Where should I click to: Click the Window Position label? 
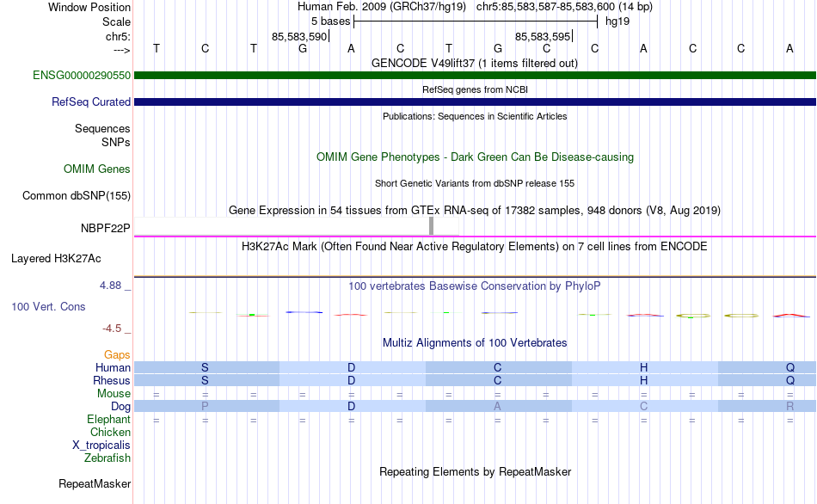(x=89, y=7)
